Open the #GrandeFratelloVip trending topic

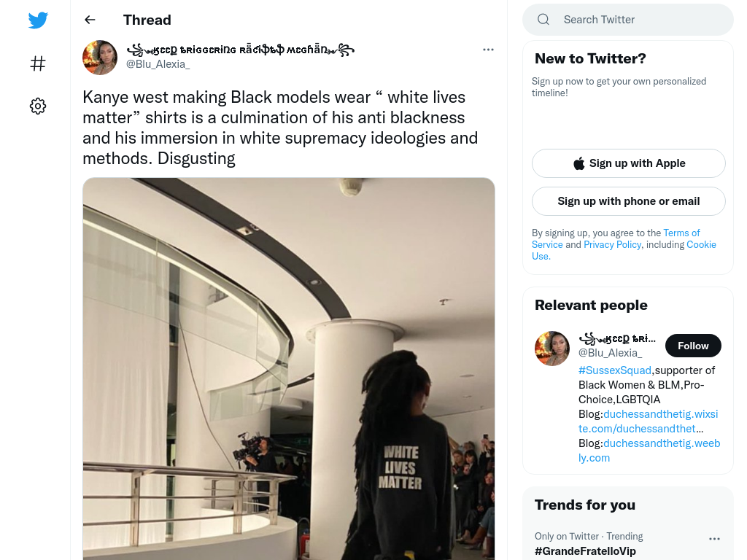click(585, 551)
